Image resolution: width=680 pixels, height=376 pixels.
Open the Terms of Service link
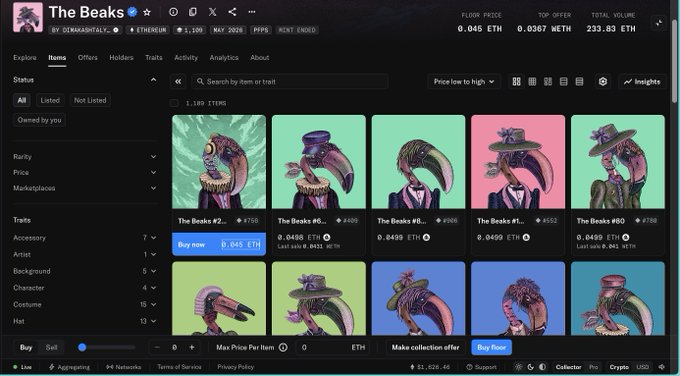point(179,367)
